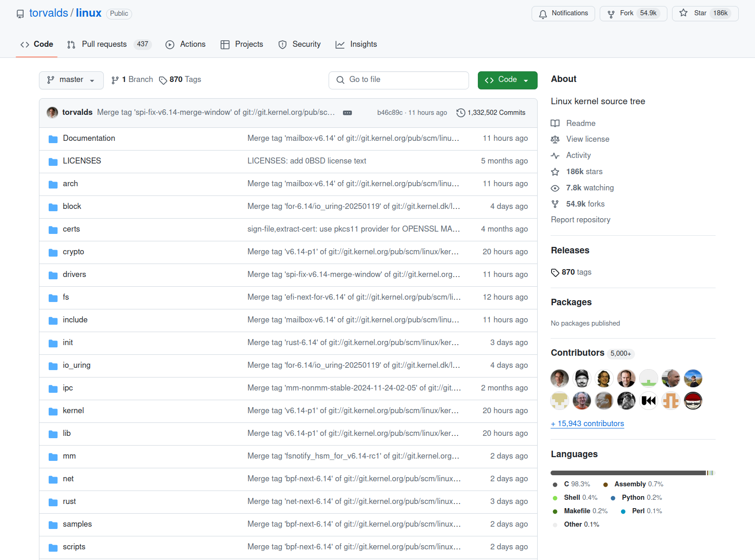Open the 1 Branch link
Screen dimensions: 755x560
133,80
